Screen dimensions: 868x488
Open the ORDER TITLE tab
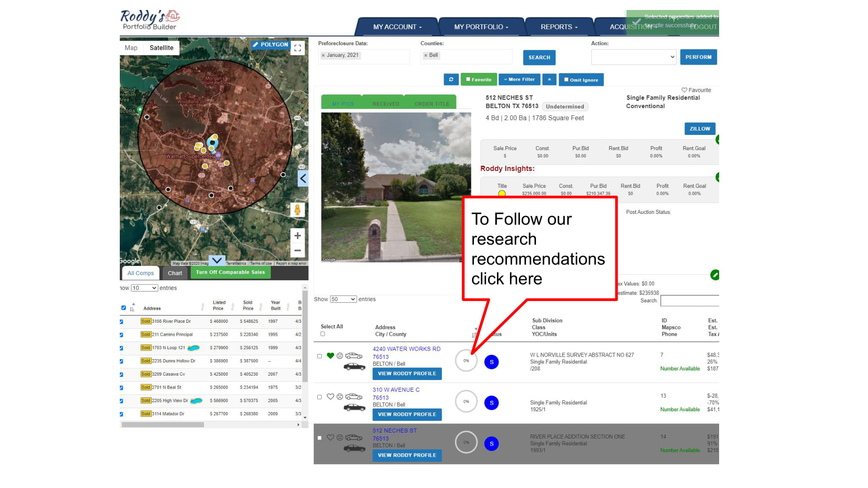pos(432,104)
